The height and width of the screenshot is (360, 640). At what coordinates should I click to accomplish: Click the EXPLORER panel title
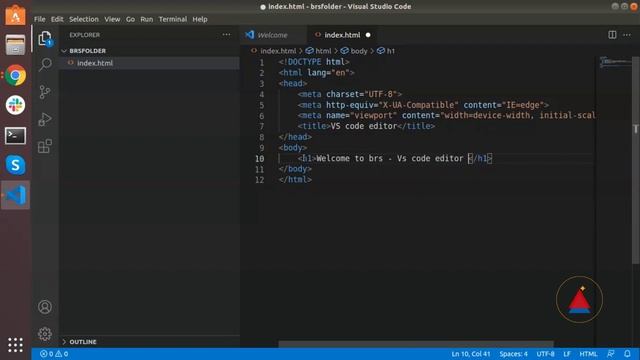point(84,35)
